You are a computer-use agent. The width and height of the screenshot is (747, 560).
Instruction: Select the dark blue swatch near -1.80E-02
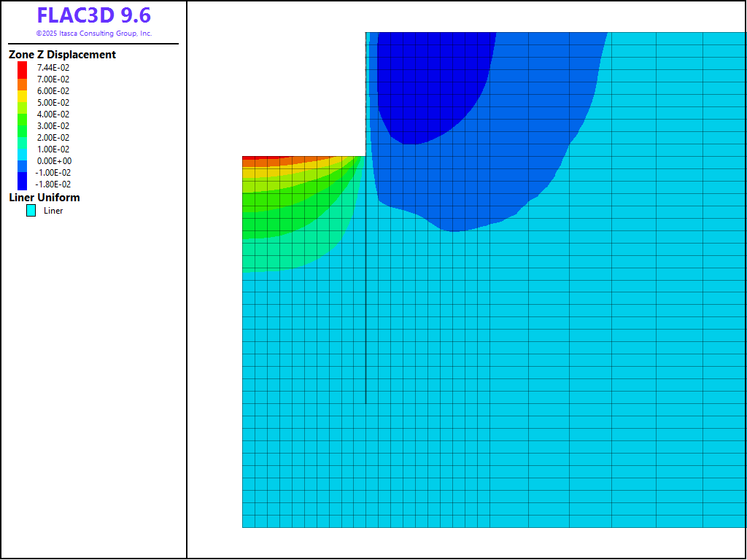tap(23, 182)
